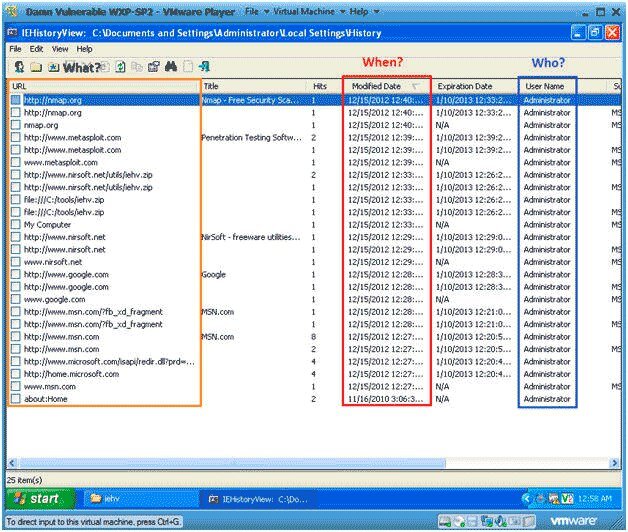Sort by the User Name column header
This screenshot has height=532, width=628.
click(x=547, y=86)
